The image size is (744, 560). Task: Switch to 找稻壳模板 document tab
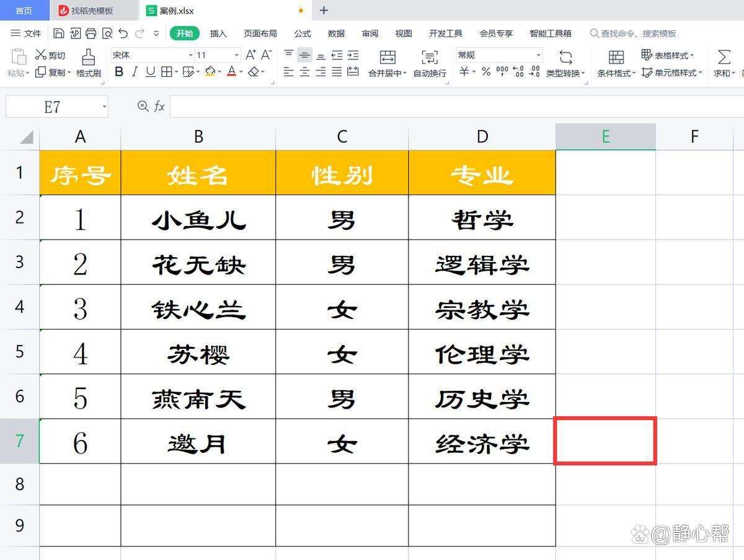coord(93,11)
